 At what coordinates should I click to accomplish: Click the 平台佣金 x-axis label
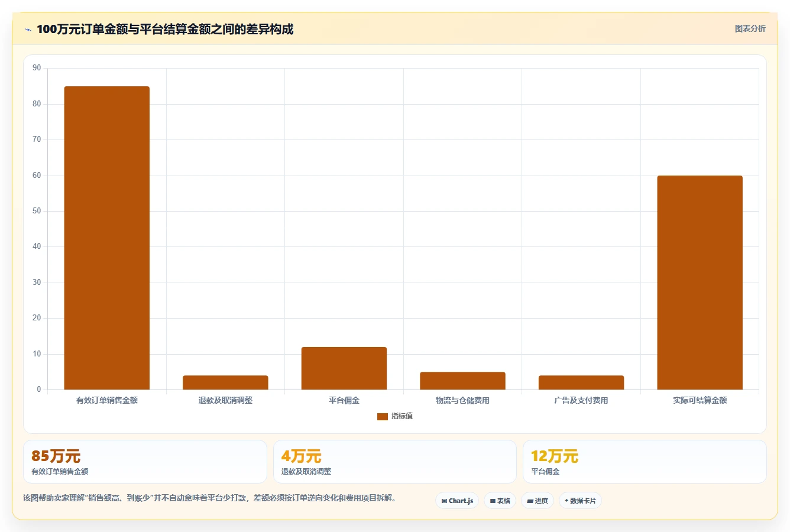click(344, 400)
